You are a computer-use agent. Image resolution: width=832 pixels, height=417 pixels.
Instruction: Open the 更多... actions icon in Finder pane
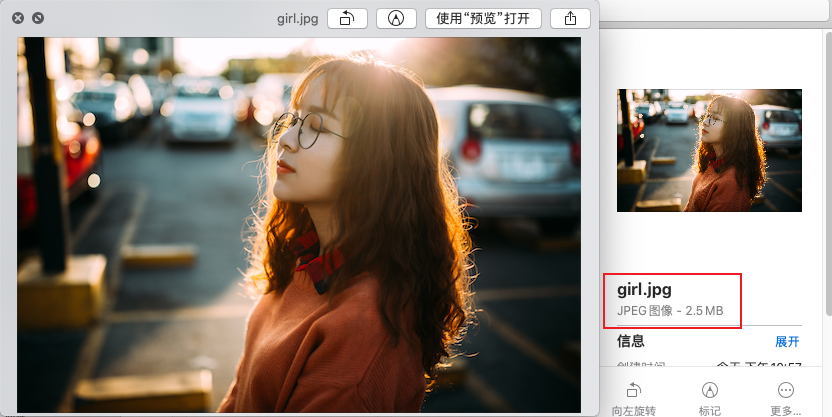pos(786,390)
